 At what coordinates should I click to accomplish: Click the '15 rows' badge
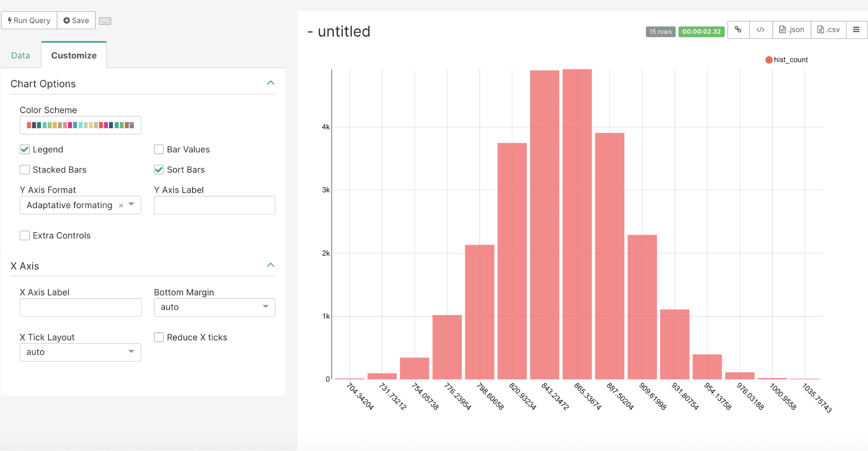click(x=660, y=31)
